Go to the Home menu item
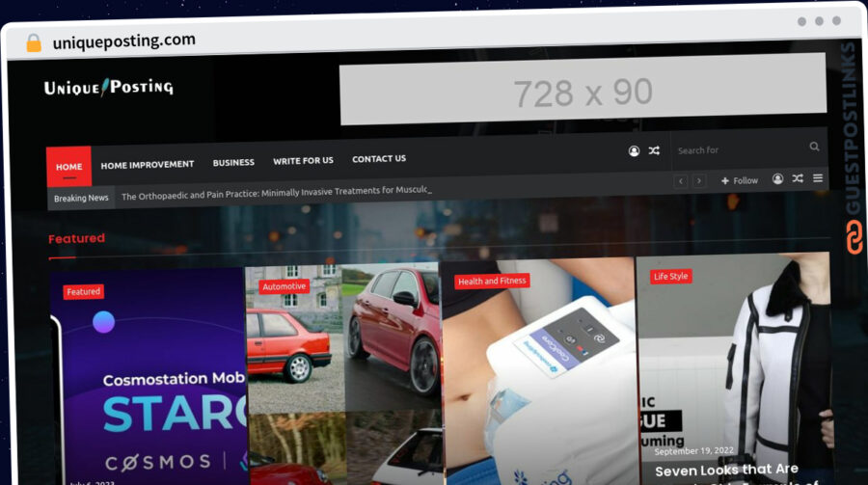This screenshot has width=868, height=485. [x=68, y=166]
